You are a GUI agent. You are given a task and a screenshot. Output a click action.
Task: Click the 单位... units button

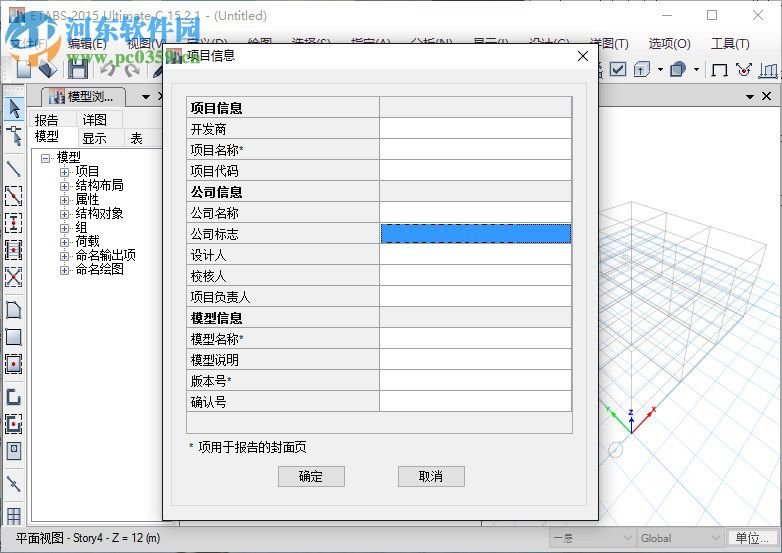pos(752,538)
